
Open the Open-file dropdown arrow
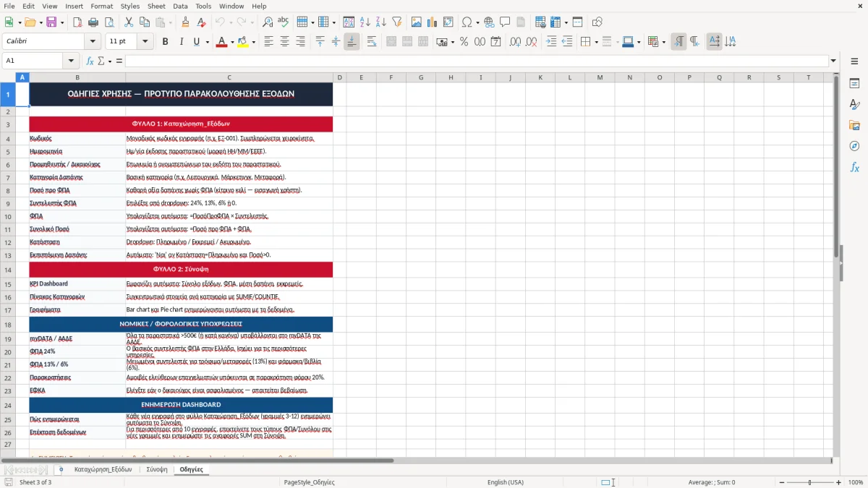40,22
